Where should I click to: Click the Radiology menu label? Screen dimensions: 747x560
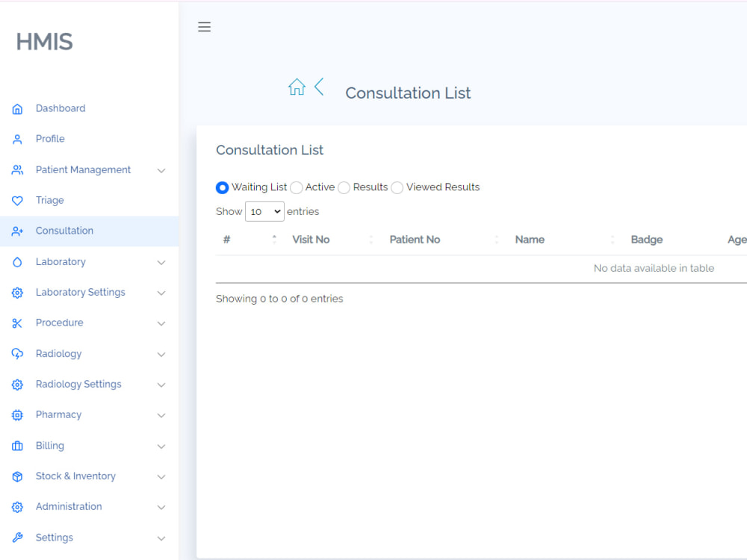point(58,354)
